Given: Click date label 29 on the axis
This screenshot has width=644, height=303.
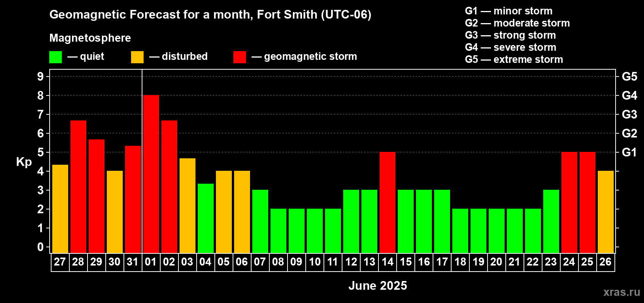Looking at the screenshot, I should (x=96, y=262).
